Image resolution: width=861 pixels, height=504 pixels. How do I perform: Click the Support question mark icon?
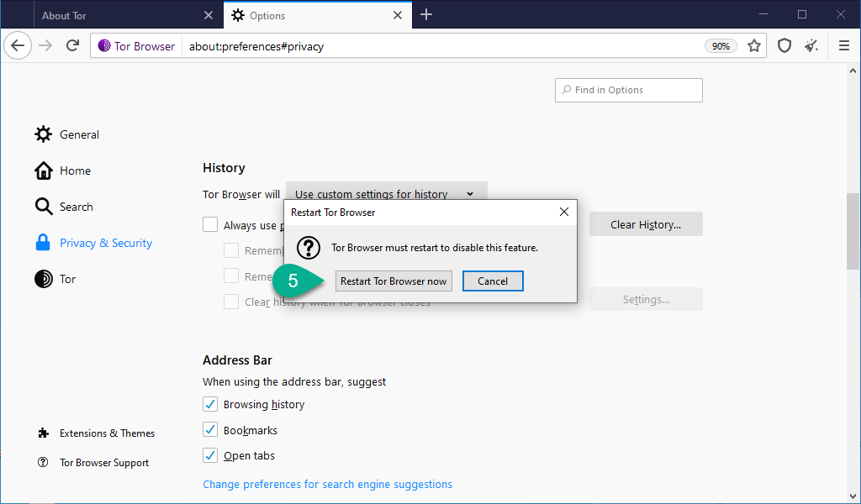(x=43, y=462)
